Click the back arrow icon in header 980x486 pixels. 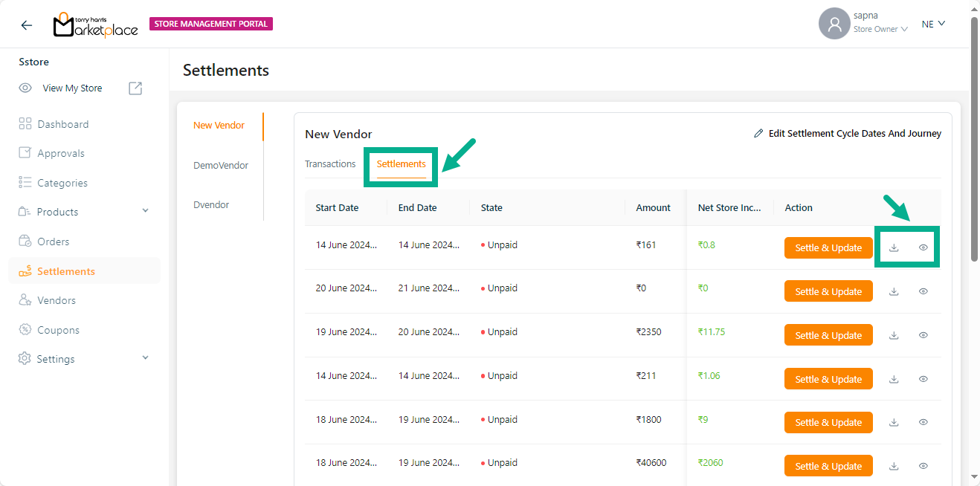27,25
